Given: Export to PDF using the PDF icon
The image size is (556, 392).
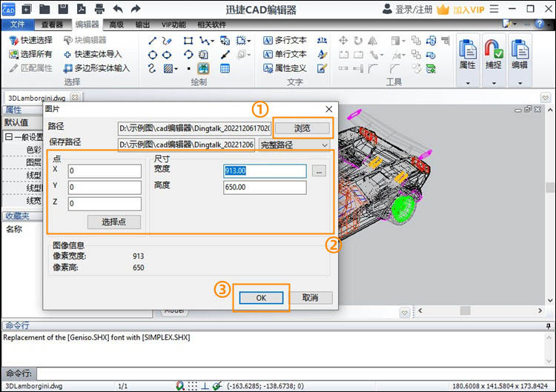Looking at the screenshot, I should click(82, 8).
